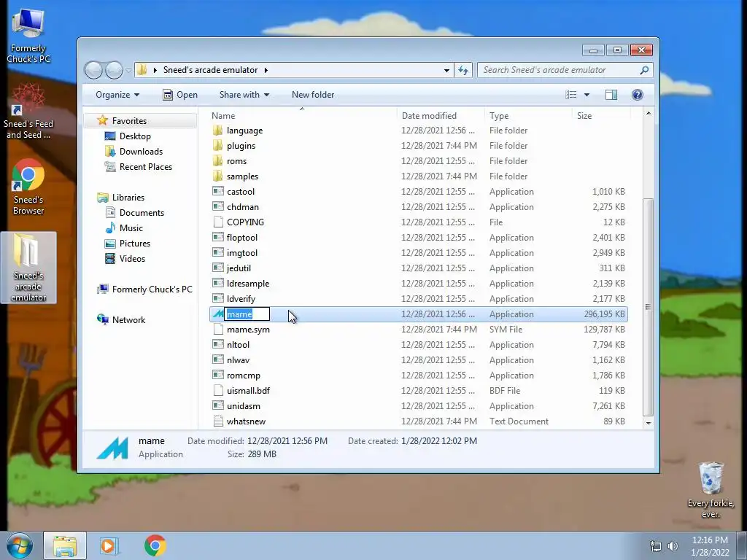Open the recent pages dropdown next to Forward

tap(128, 71)
